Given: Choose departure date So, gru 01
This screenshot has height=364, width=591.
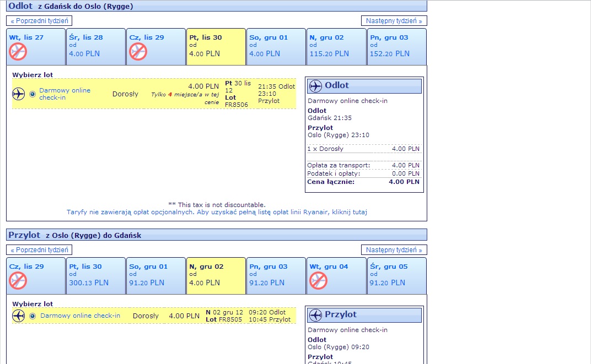Looking at the screenshot, I should coord(276,47).
